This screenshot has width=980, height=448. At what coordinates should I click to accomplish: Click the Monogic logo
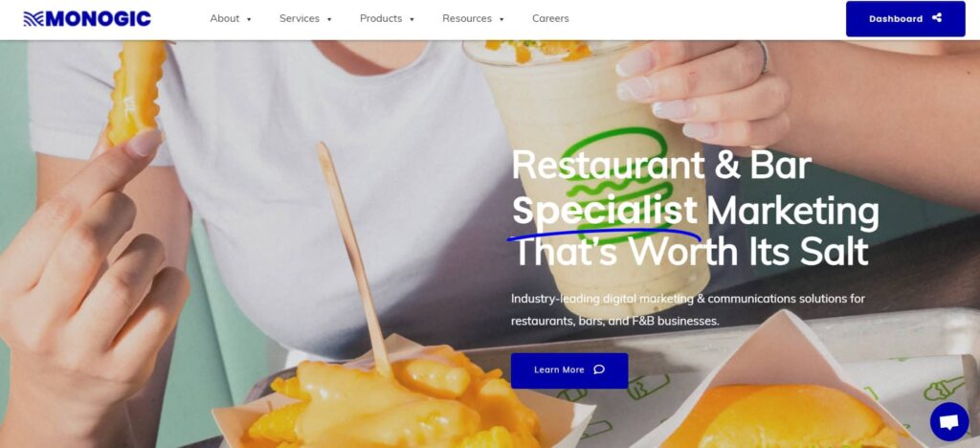(x=87, y=19)
